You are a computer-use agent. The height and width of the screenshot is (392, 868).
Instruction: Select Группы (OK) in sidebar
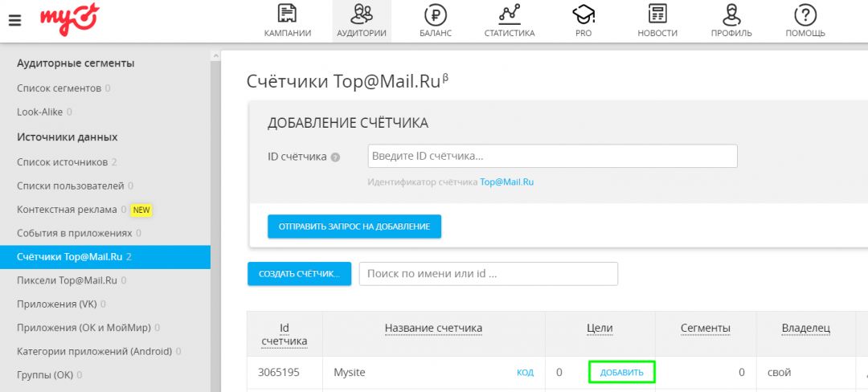point(45,375)
